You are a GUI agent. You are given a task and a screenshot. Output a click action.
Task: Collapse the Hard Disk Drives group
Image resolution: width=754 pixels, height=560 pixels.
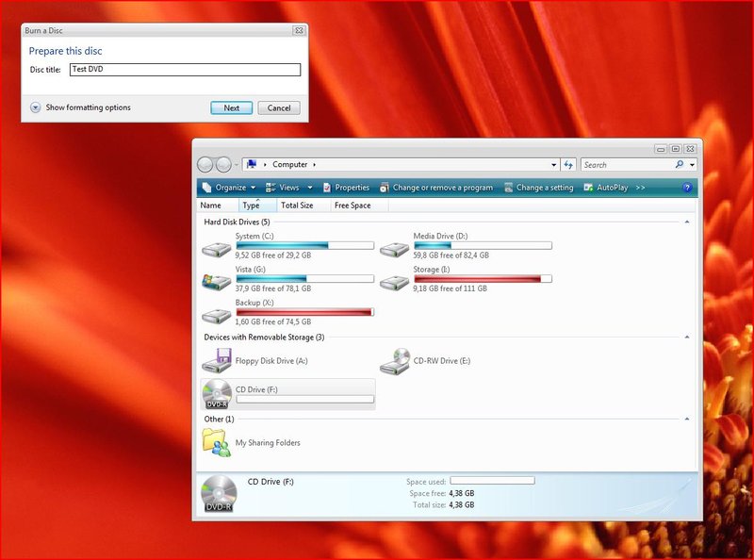click(x=687, y=222)
